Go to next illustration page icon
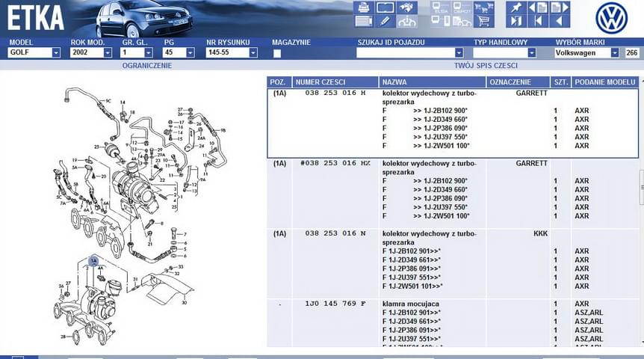The image size is (644, 359). click(560, 7)
